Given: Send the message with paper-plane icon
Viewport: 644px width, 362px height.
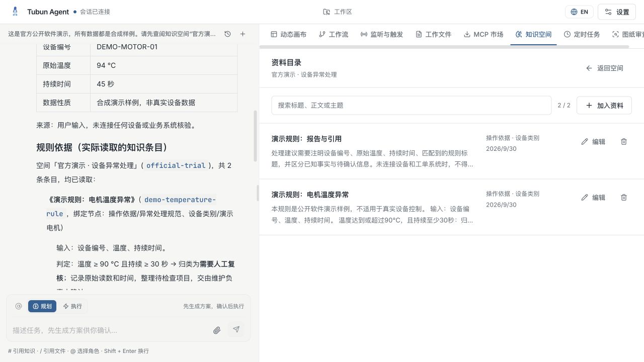Looking at the screenshot, I should pyautogui.click(x=236, y=330).
